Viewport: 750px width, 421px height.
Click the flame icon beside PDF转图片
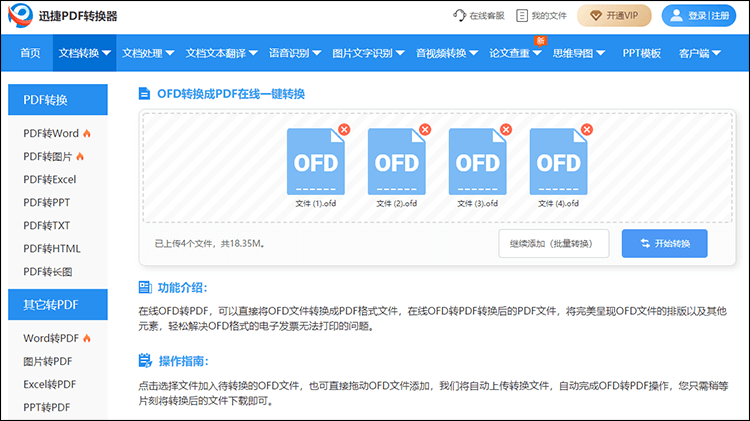pos(80,156)
